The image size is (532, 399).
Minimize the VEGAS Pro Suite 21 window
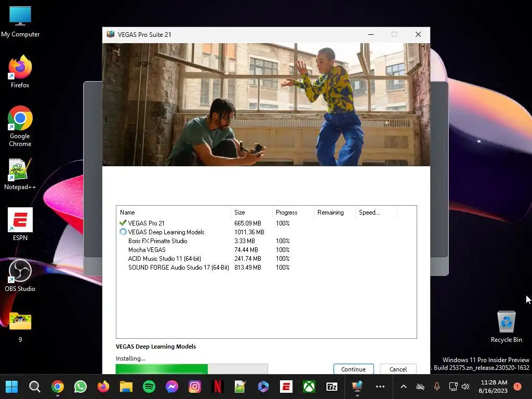pyautogui.click(x=371, y=34)
